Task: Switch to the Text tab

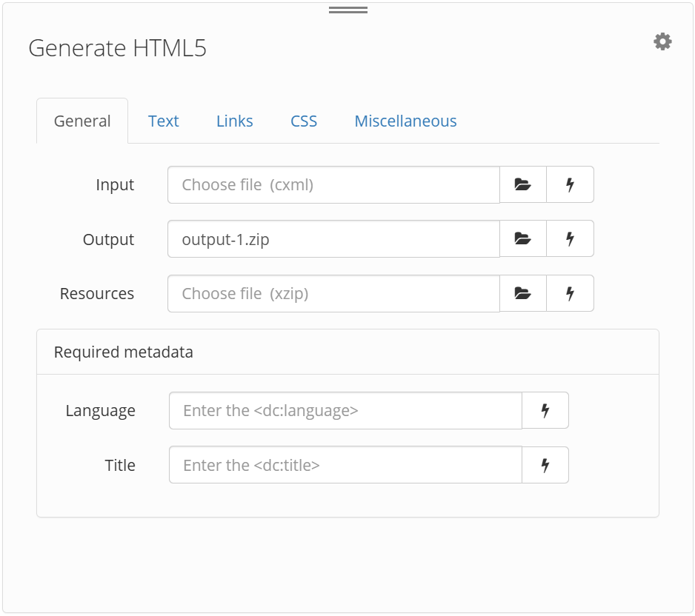Action: (163, 121)
